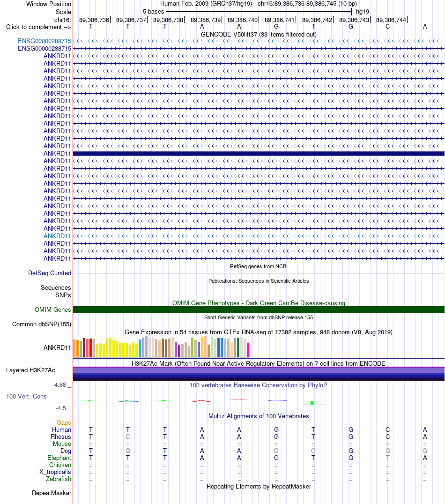Open '100 vertebrates Basewise Conservation by PhyloP' title
The height and width of the screenshot is (504, 445).
pos(259,385)
